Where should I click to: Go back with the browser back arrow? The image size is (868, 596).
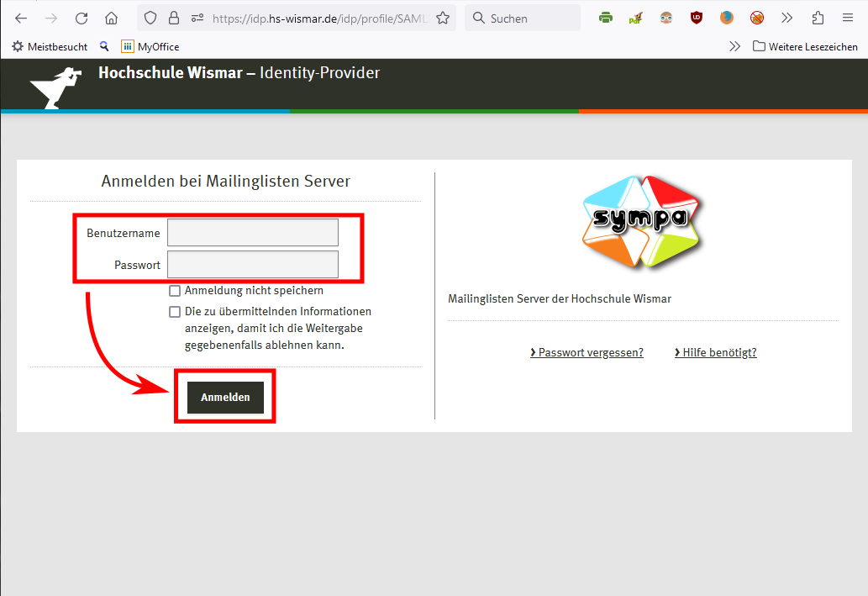click(x=21, y=18)
